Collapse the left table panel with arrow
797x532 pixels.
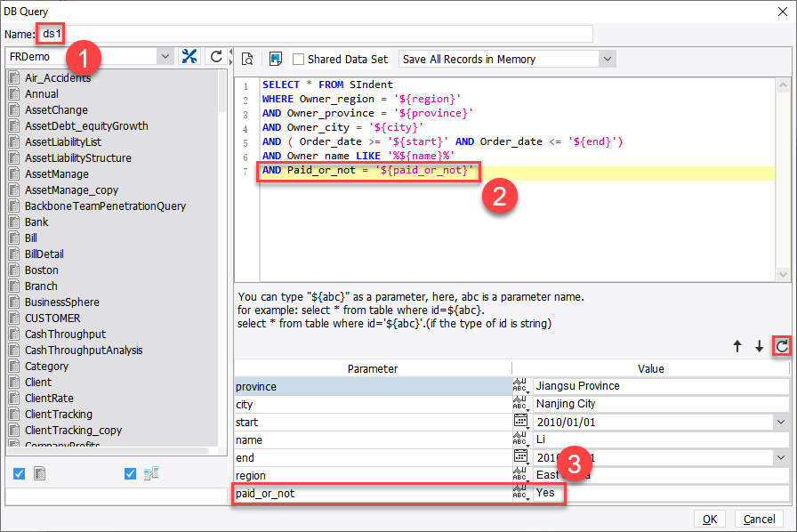230,52
